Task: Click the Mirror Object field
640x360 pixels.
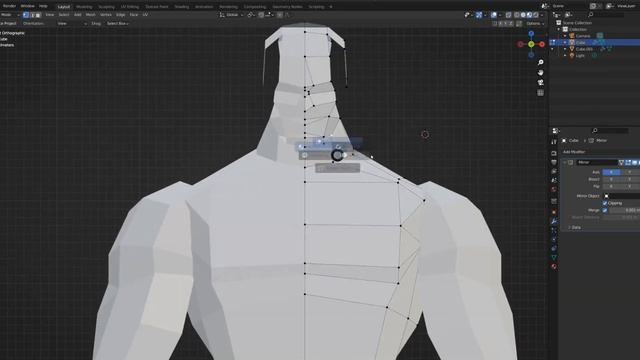Action: click(x=621, y=196)
